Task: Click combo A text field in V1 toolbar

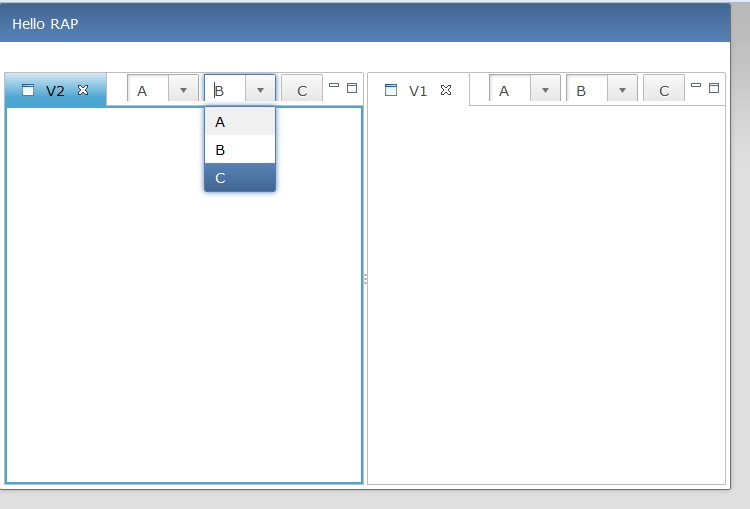Action: 510,90
